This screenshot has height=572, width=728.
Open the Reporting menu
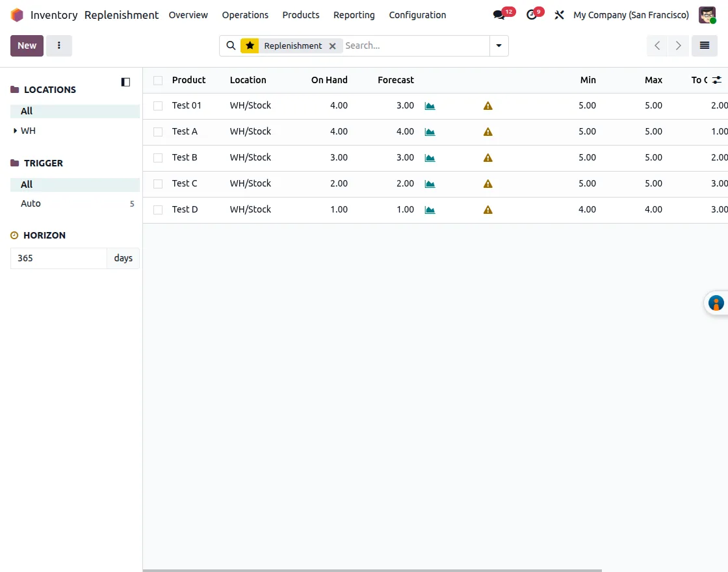click(x=354, y=15)
